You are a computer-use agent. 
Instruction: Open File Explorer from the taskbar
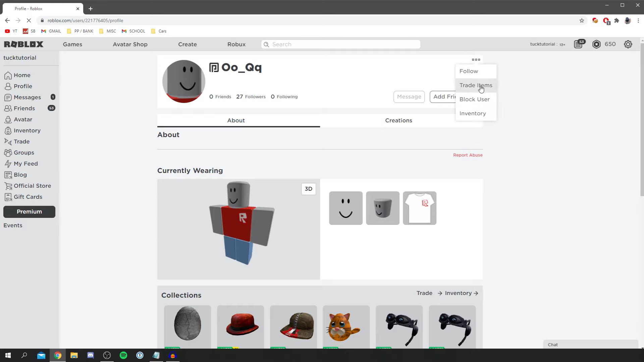74,355
